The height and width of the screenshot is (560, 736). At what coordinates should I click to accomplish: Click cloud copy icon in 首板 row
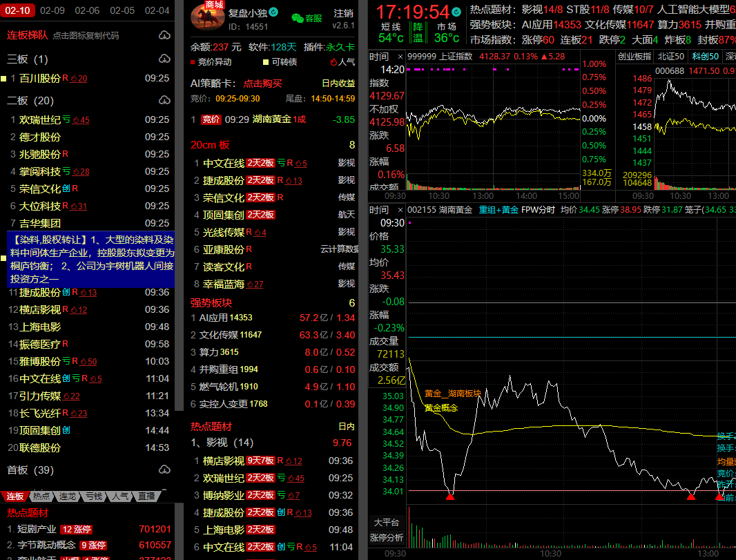164,470
